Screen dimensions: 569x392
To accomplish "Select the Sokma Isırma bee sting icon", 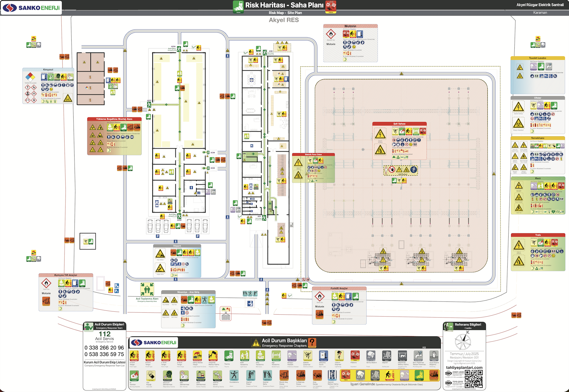I will (x=218, y=375).
